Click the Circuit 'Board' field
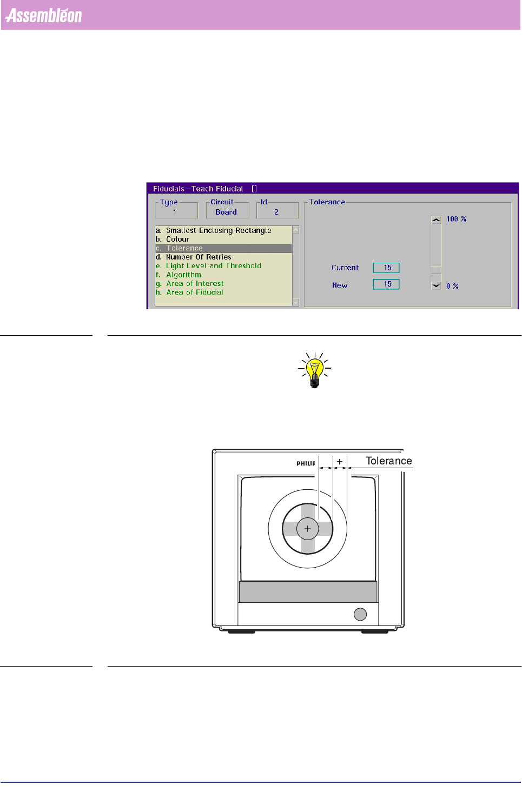The height and width of the screenshot is (812, 522). (227, 212)
